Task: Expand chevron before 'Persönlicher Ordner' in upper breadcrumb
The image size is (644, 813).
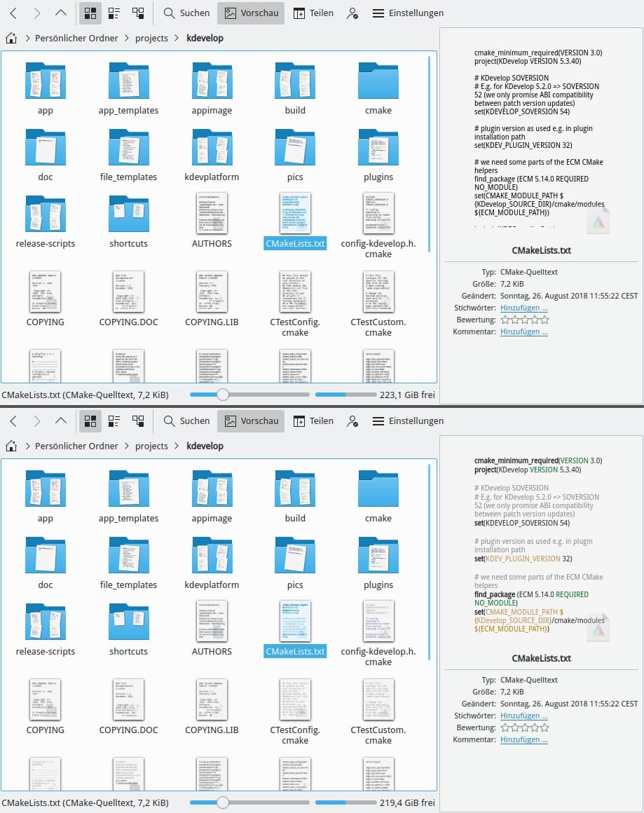Action: pos(27,38)
